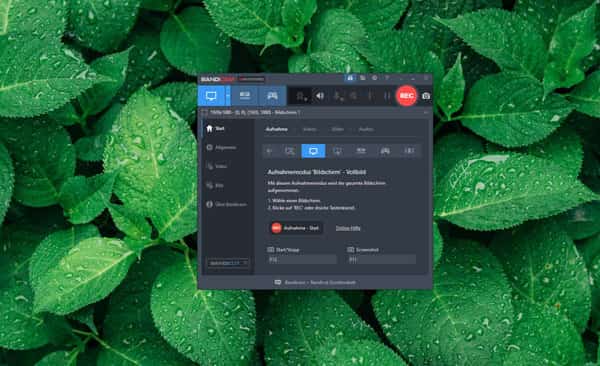Open the dropdown at sidebar bottom
600x366 pixels.
(x=228, y=263)
